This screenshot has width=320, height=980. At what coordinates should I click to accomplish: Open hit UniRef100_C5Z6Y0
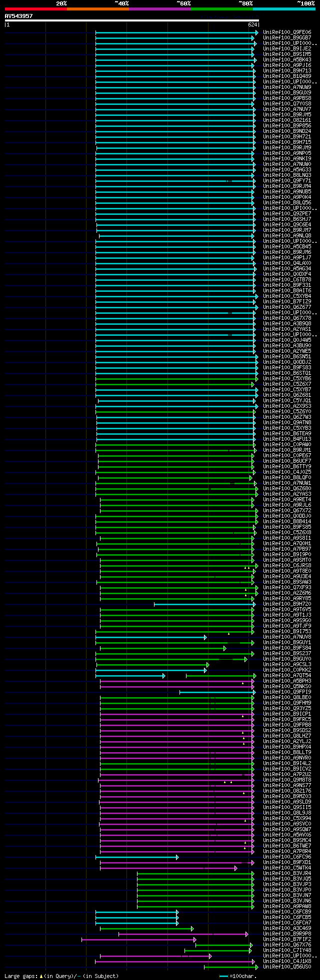pyautogui.click(x=287, y=412)
